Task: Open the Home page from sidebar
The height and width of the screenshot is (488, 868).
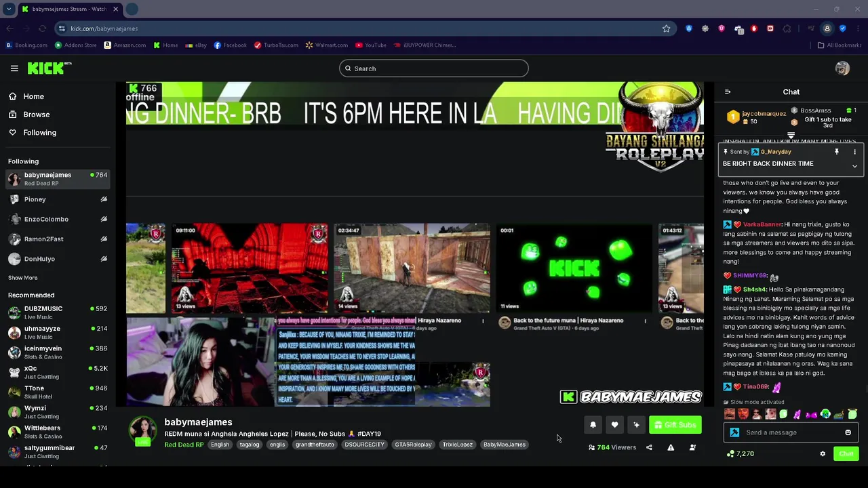Action: click(34, 96)
